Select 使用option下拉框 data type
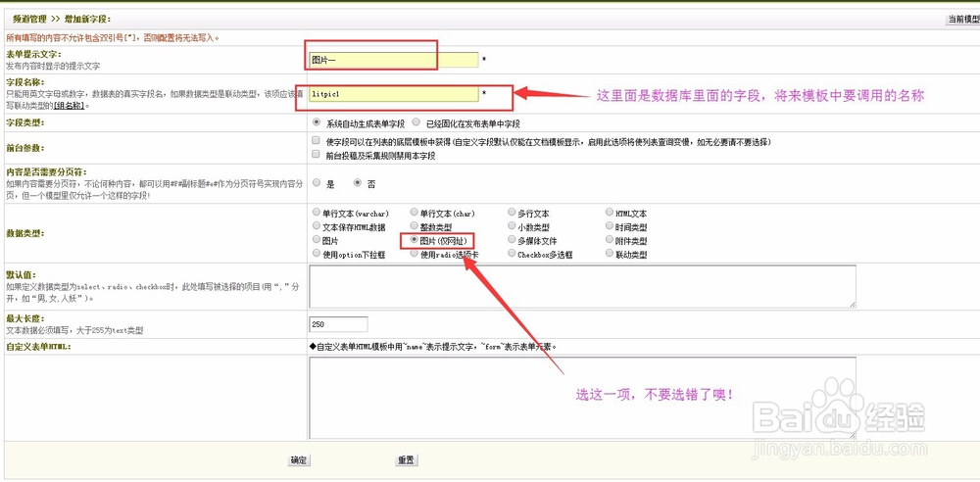Image resolution: width=980 pixels, height=482 pixels. tap(317, 254)
